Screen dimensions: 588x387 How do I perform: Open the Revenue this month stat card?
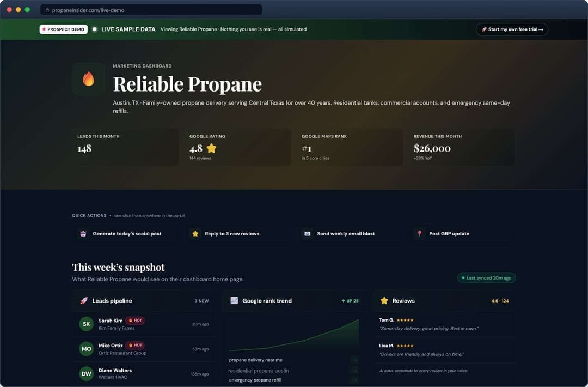(x=462, y=147)
